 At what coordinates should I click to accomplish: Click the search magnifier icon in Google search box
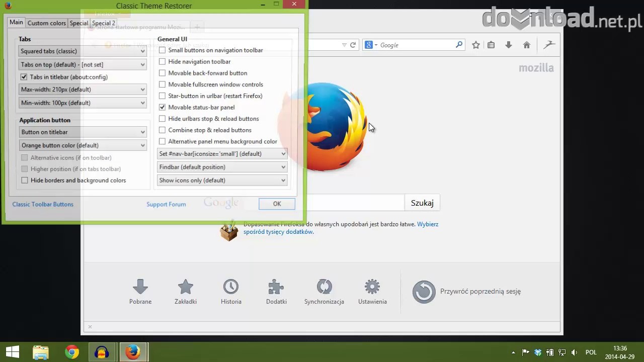pos(459,45)
